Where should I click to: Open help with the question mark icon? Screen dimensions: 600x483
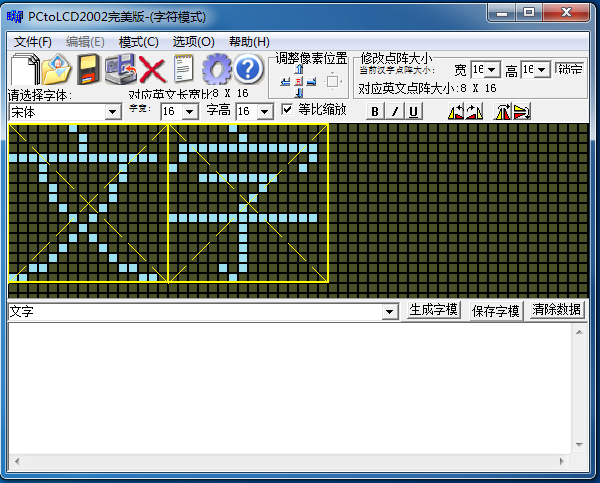(248, 69)
